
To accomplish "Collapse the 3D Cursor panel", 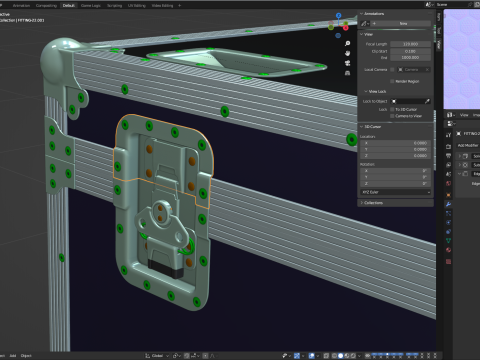I will 362,127.
